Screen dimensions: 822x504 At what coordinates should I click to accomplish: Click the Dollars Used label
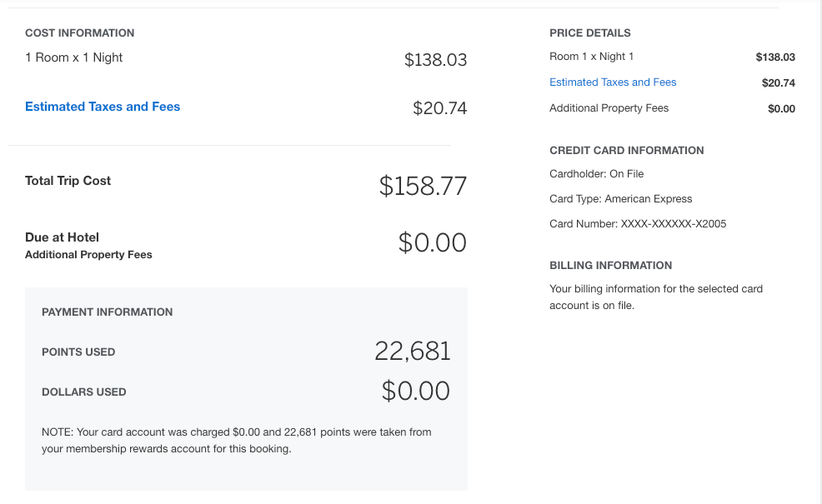click(83, 392)
